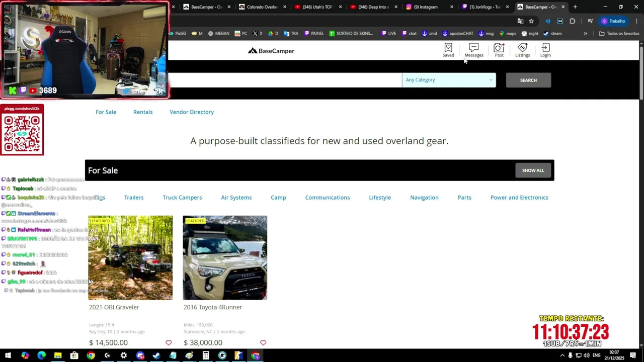Image resolution: width=644 pixels, height=362 pixels.
Task: Open the volume icon in system tray
Action: click(x=587, y=355)
